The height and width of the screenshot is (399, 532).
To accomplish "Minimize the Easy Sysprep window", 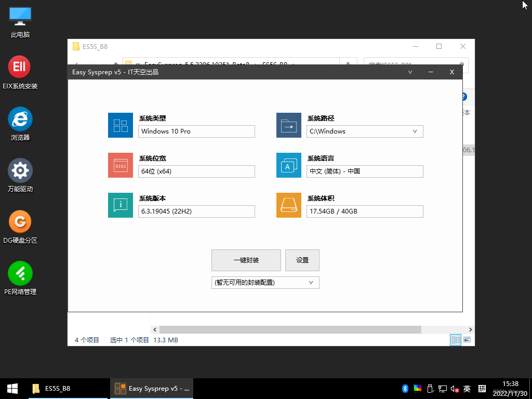I will tap(431, 72).
